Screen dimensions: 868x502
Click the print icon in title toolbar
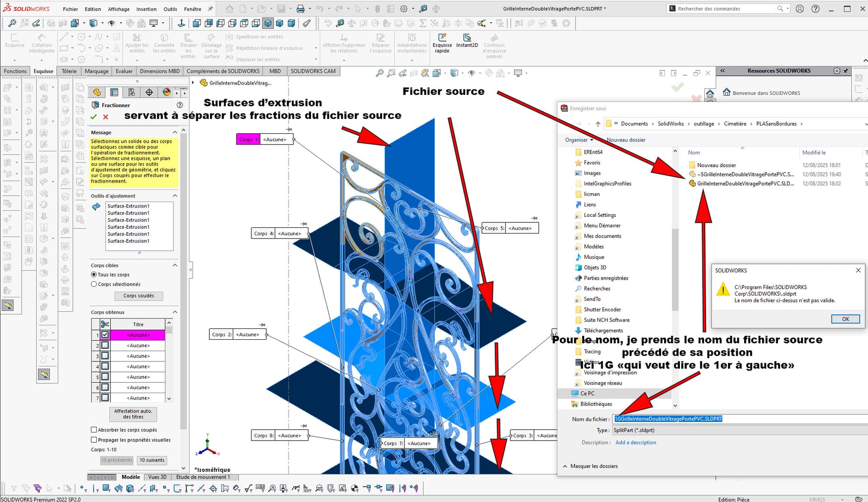tap(300, 9)
